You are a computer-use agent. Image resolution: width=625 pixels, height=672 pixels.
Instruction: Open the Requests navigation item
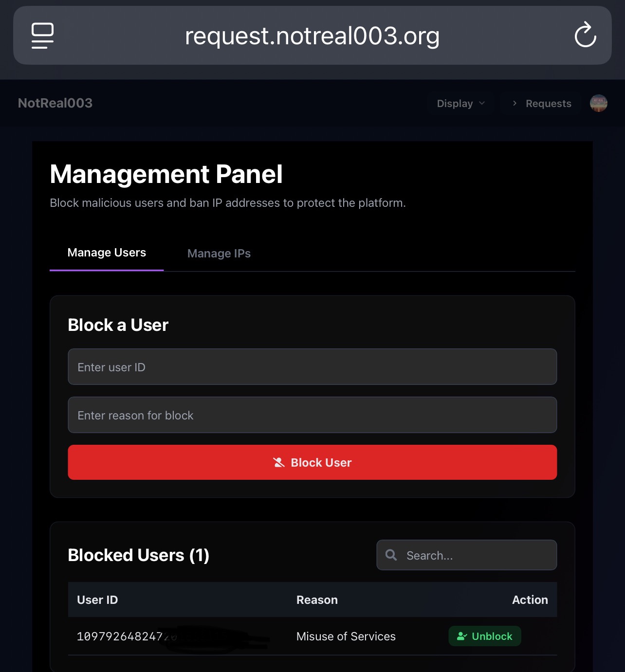(x=541, y=103)
